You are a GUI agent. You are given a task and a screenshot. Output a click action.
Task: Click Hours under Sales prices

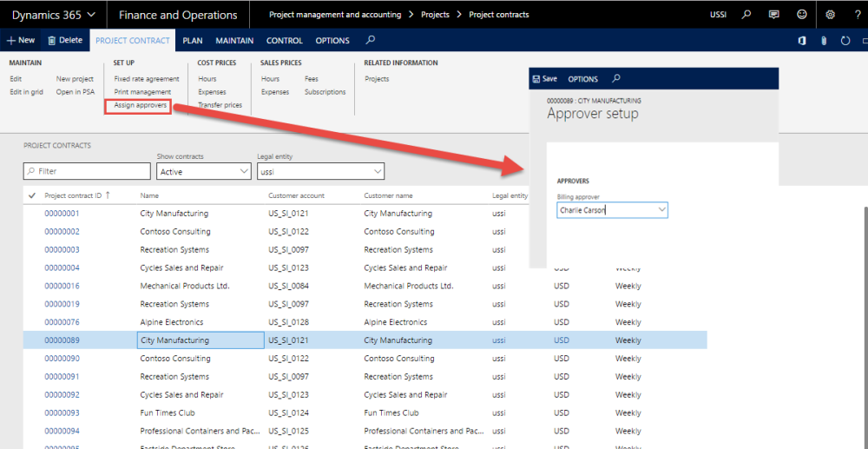coord(270,79)
